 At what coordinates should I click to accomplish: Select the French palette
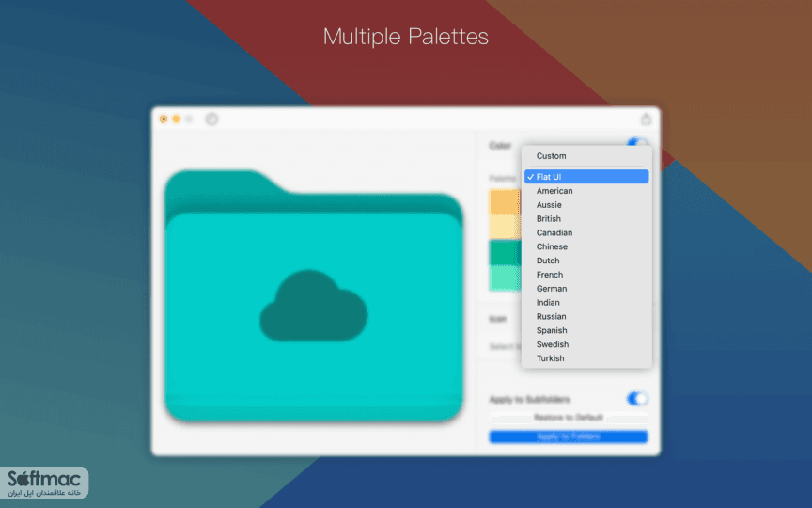(x=586, y=275)
